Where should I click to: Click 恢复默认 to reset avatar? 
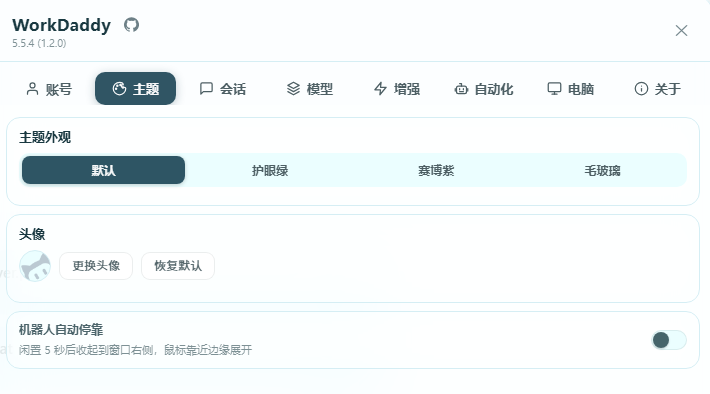click(x=178, y=266)
